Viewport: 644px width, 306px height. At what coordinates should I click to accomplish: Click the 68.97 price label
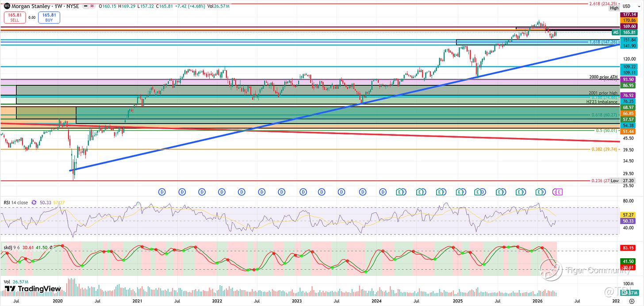click(629, 107)
